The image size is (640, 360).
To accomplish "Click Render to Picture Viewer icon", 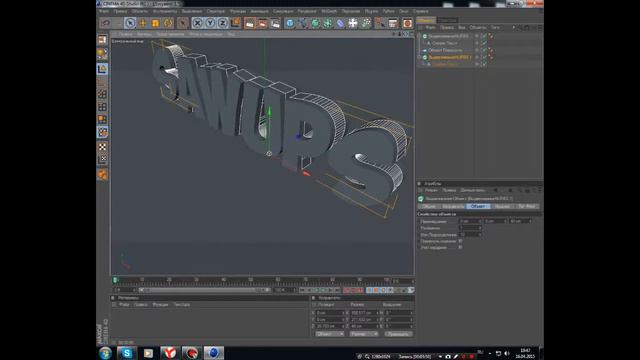I will click(x=262, y=23).
